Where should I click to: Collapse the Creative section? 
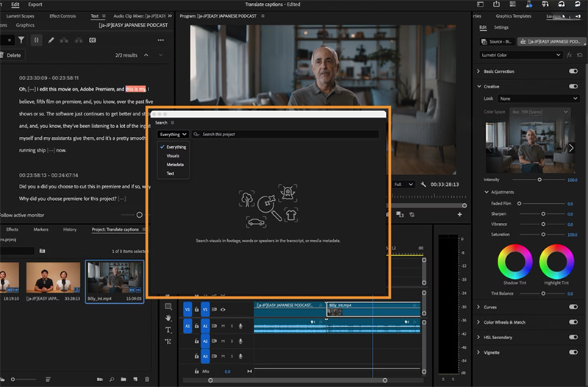[479, 86]
